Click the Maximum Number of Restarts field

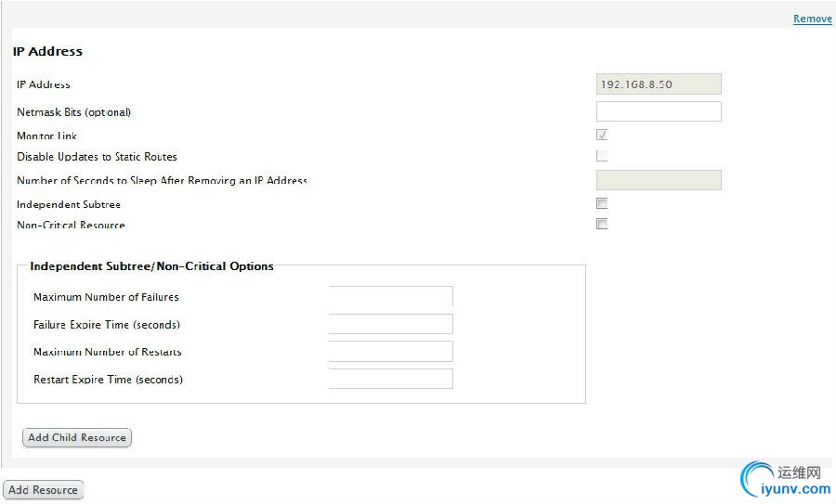pyautogui.click(x=391, y=352)
